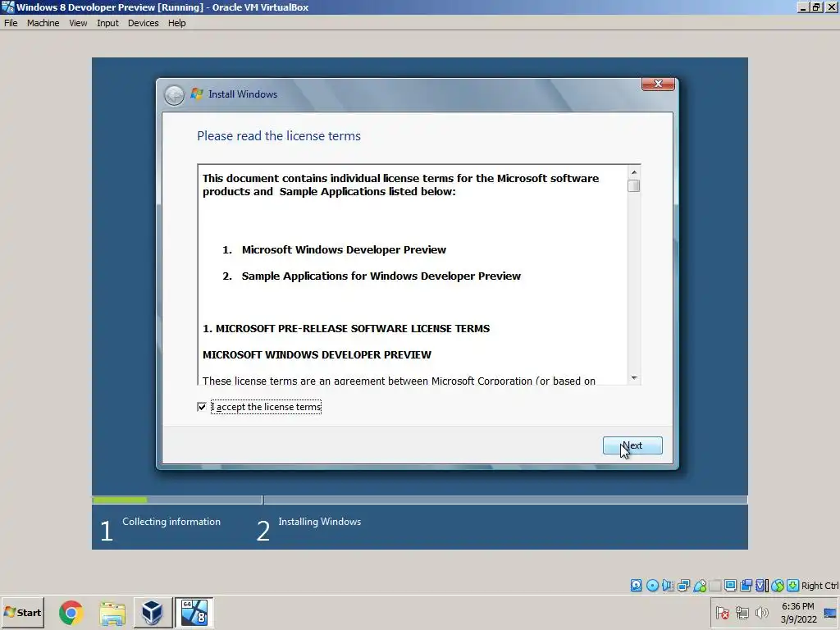Screen dimensions: 840x630
Task: Click the video capture status icon
Action: [x=746, y=586]
